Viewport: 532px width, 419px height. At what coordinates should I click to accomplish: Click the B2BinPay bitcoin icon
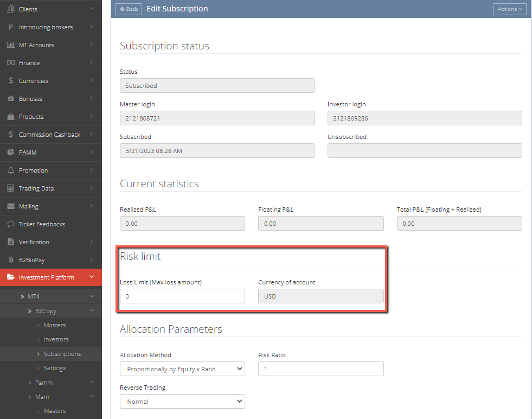coord(11,260)
